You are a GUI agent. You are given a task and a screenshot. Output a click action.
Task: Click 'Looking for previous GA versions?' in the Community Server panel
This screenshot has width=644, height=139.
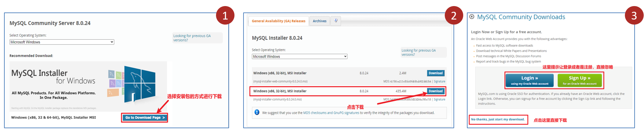pos(192,38)
